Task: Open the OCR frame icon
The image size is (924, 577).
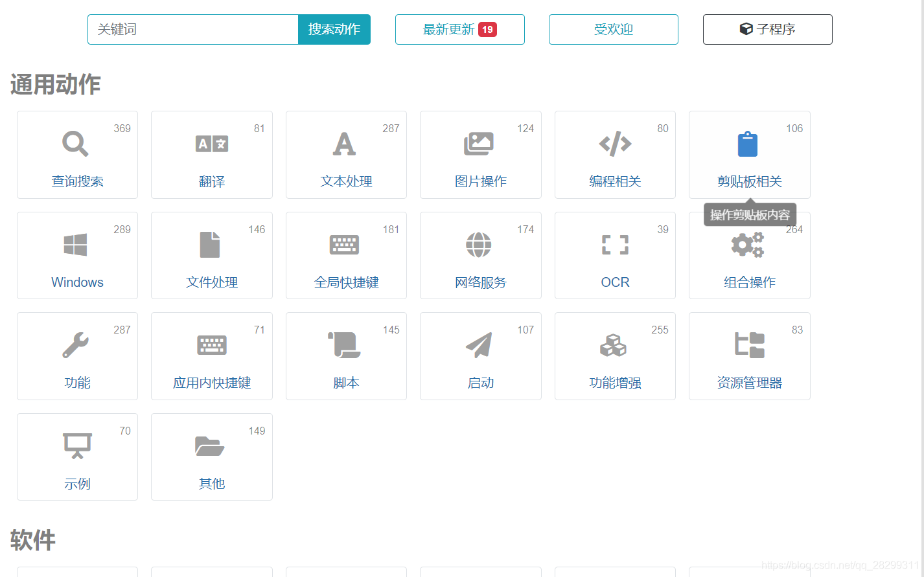Action: [x=615, y=245]
